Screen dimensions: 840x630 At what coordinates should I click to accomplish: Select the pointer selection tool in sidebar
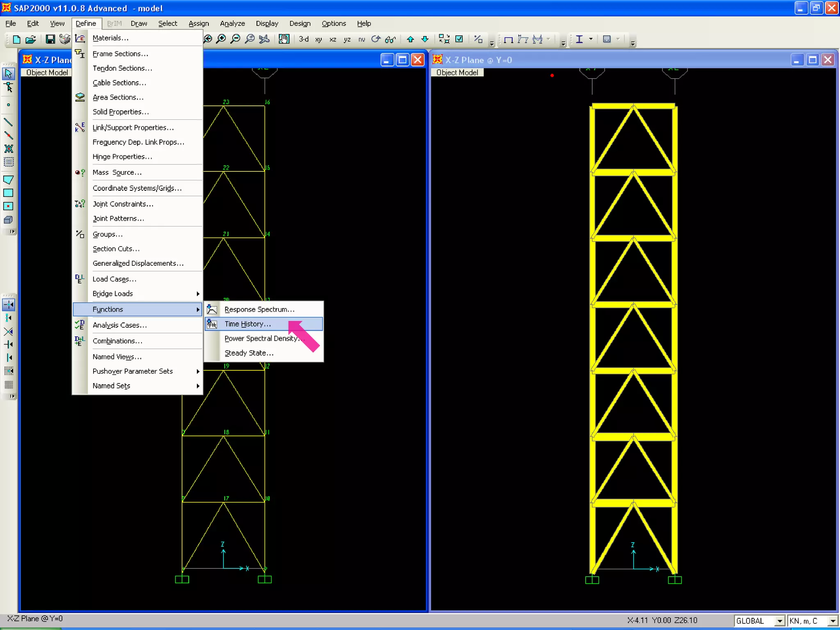click(9, 74)
